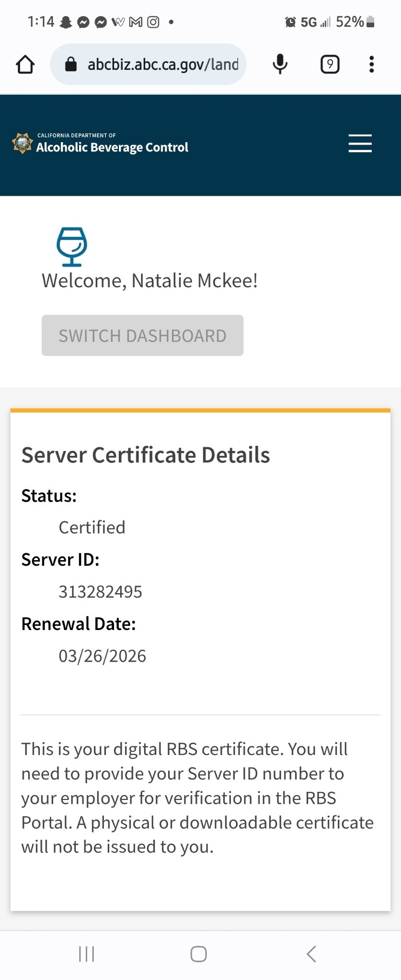This screenshot has height=980, width=401.
Task: Tap the California ABC seal badge
Action: pyautogui.click(x=22, y=143)
